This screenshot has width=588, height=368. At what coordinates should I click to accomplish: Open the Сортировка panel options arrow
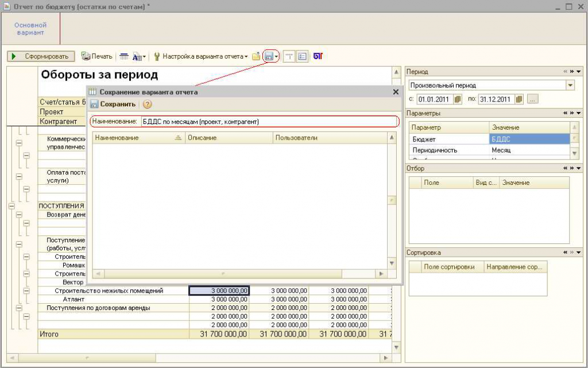[579, 253]
